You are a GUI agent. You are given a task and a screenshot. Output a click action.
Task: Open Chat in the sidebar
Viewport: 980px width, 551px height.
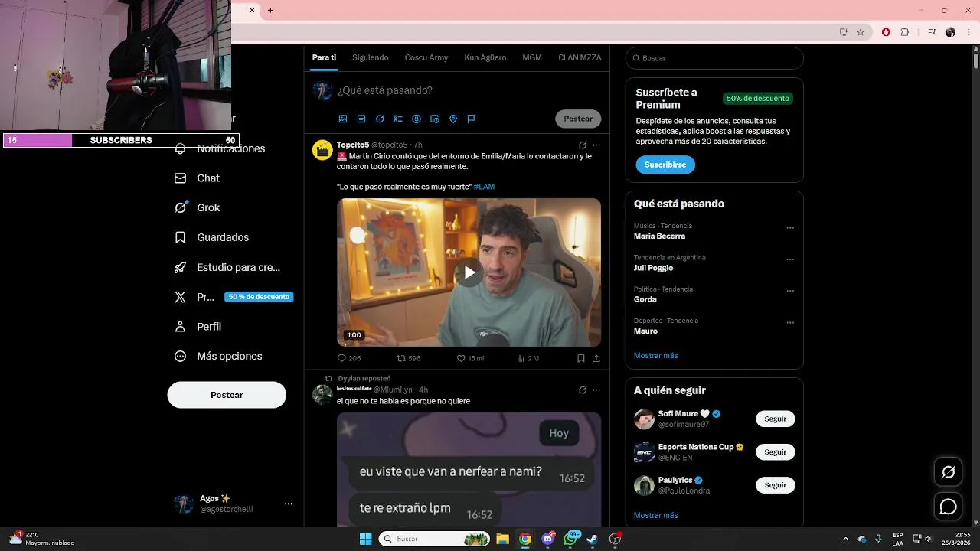tap(198, 178)
